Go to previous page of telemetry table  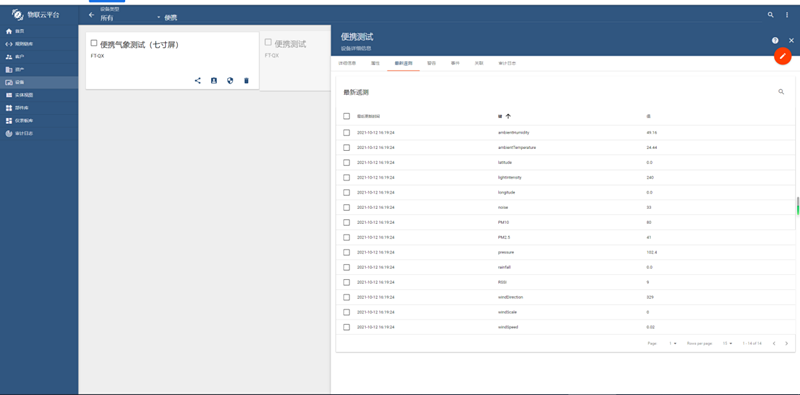point(774,343)
